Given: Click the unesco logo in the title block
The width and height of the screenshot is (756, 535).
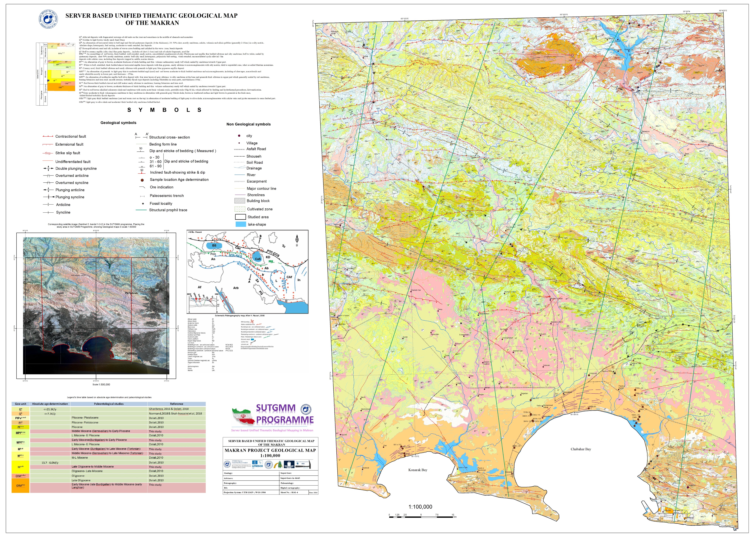Looking at the screenshot, I should pos(257,464).
